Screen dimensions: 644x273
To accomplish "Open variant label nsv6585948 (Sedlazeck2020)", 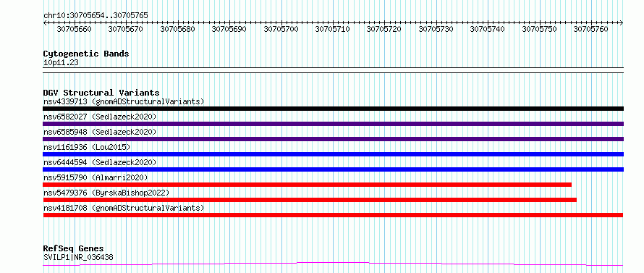I will 100,132.
